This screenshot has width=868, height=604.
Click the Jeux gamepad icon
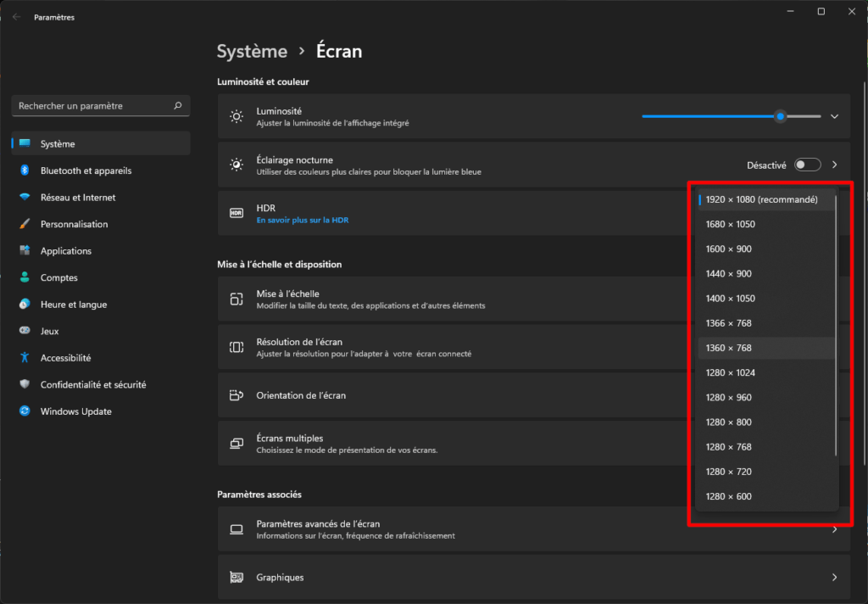[x=25, y=332]
